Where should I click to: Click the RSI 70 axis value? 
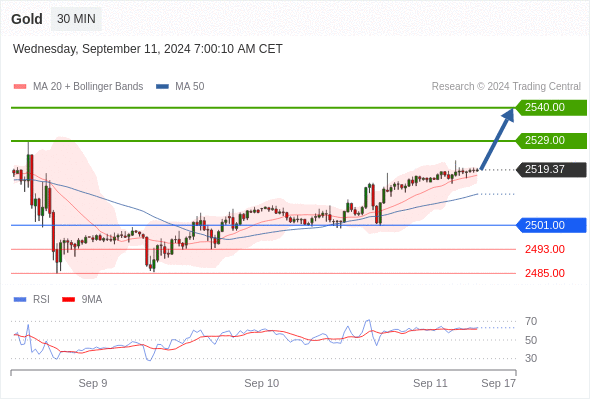531,321
